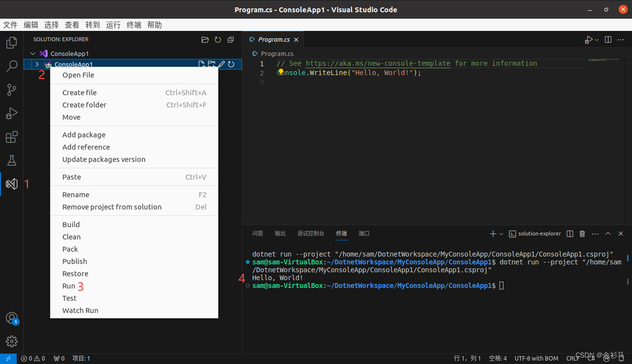Choose Watch Run in context menu

pyautogui.click(x=134, y=311)
